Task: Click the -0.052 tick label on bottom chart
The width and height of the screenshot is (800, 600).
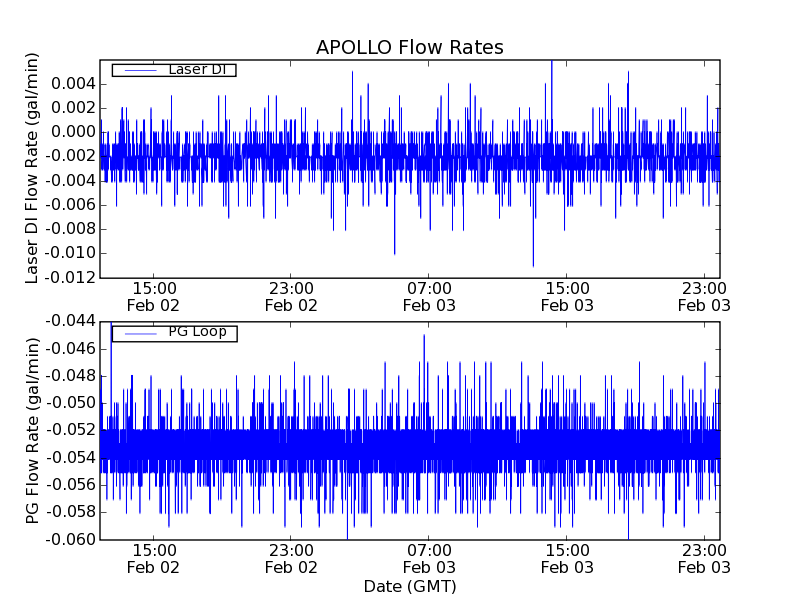Action: tap(70, 430)
